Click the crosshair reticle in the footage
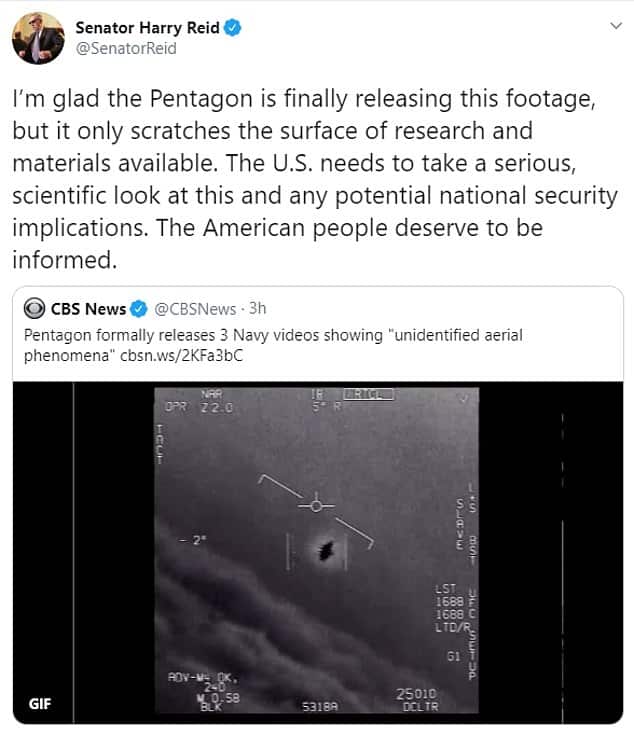The height and width of the screenshot is (735, 634). coord(316,506)
